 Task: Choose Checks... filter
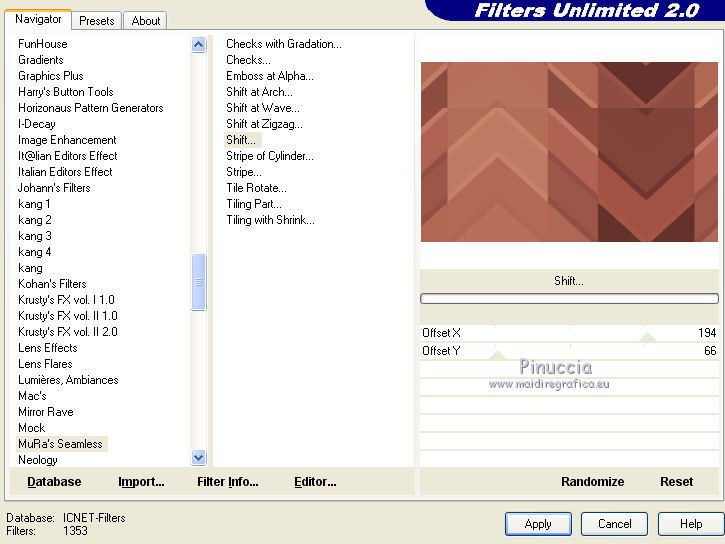point(248,60)
